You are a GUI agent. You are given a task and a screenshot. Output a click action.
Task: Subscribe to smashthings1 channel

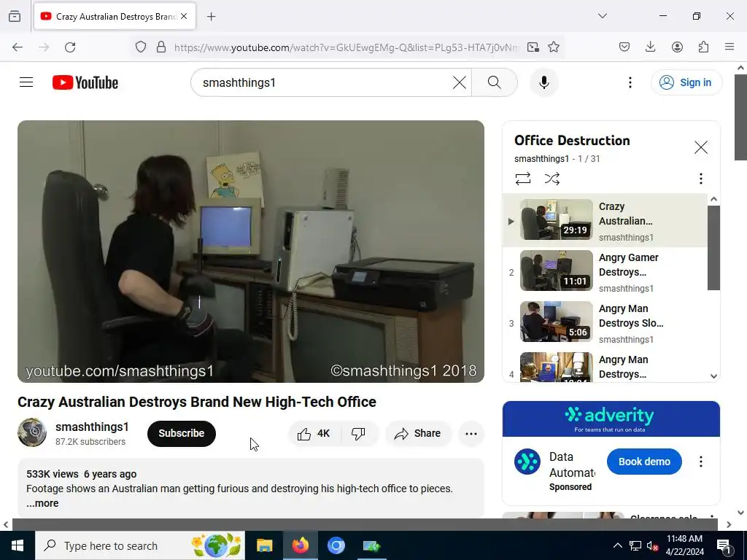tap(182, 433)
